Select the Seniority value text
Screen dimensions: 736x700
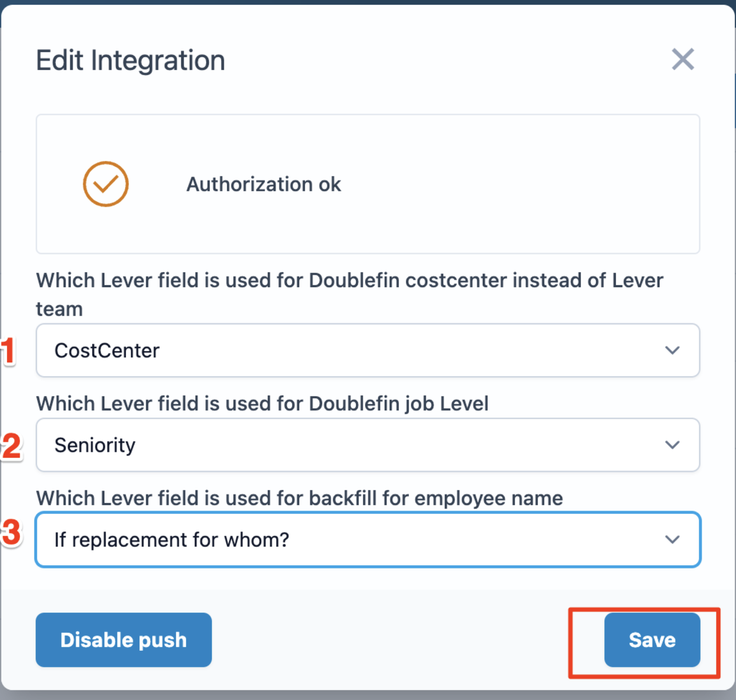coord(95,445)
